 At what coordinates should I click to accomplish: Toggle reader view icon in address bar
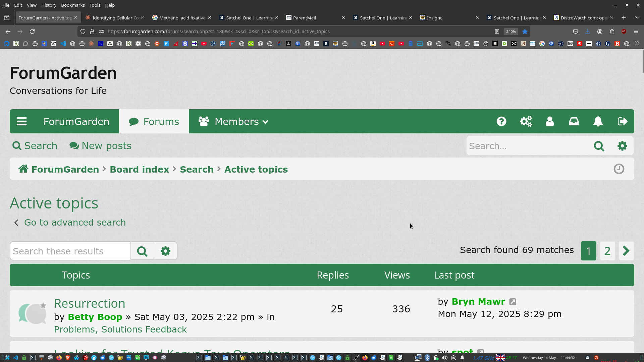(497, 32)
